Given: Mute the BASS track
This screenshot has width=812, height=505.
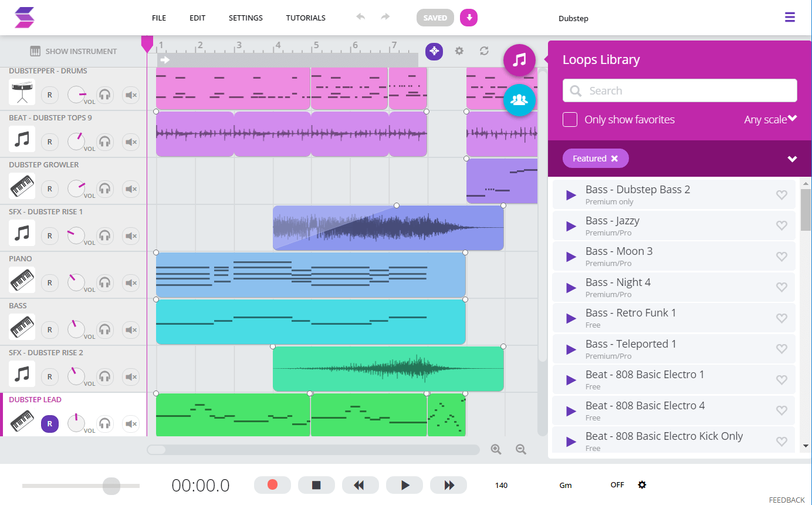Looking at the screenshot, I should [130, 329].
